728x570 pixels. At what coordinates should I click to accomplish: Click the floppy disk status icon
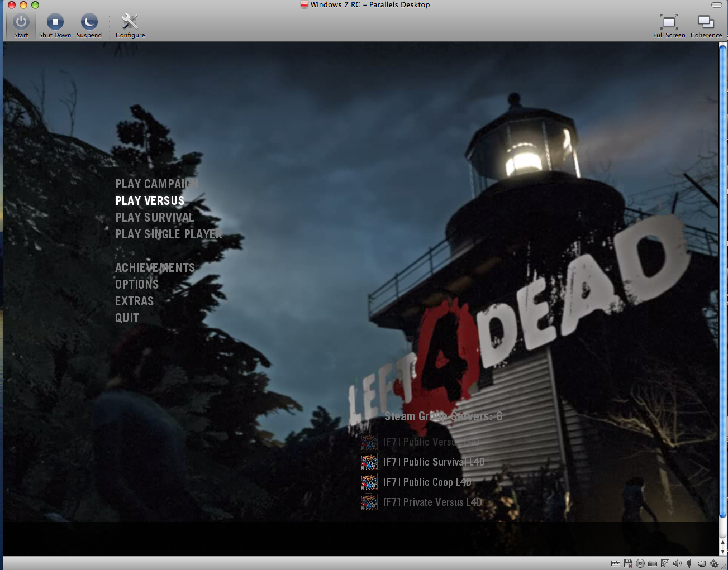628,563
